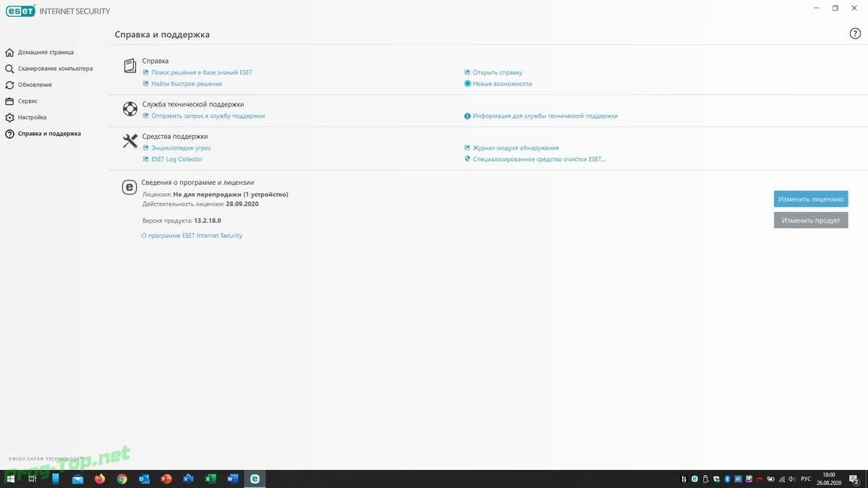
Task: Select Справка и поддержка sidebar item
Action: (x=49, y=134)
